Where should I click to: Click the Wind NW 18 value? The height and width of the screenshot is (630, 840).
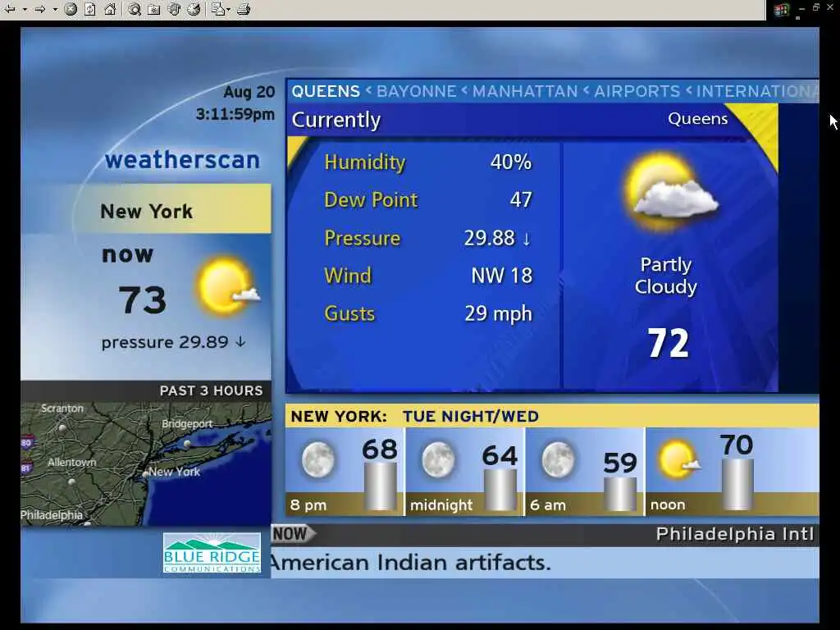(x=501, y=276)
